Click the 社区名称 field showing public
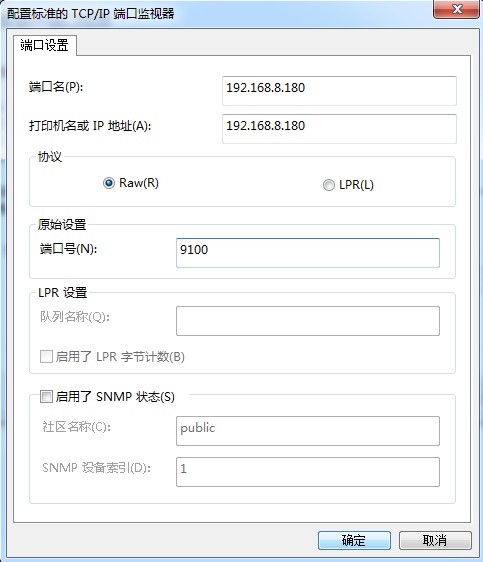The height and width of the screenshot is (562, 483). click(308, 431)
